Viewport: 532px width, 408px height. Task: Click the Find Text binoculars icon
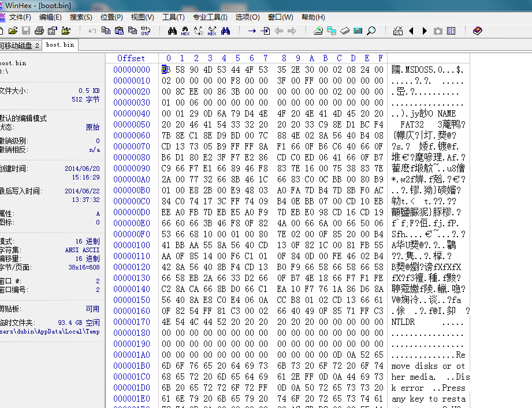coord(172,31)
